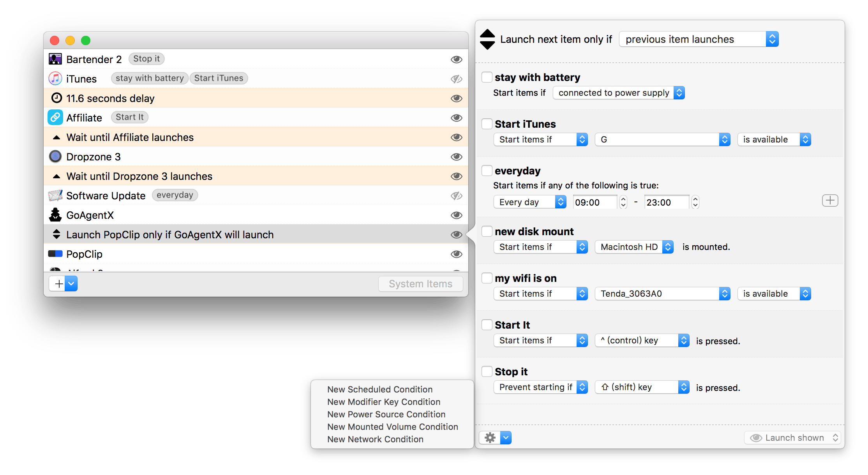This screenshot has height=475, width=868.
Task: Toggle visibility eye for Bartender 2
Action: (457, 60)
